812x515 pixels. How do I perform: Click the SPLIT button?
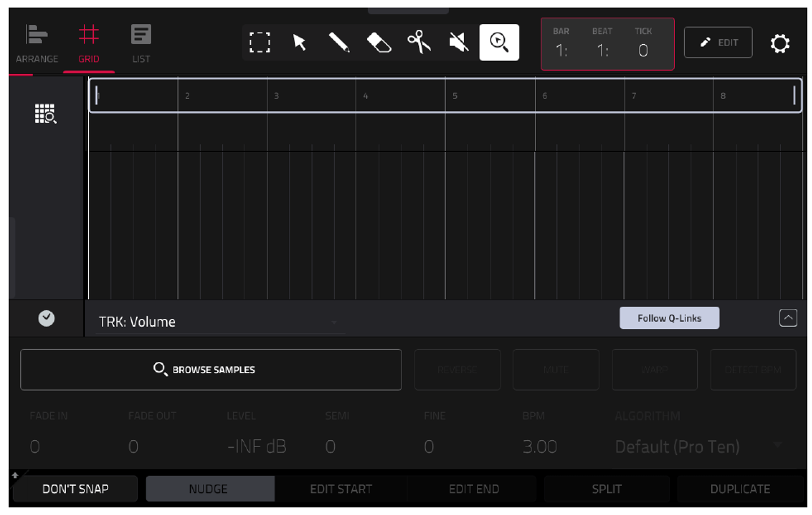click(607, 489)
